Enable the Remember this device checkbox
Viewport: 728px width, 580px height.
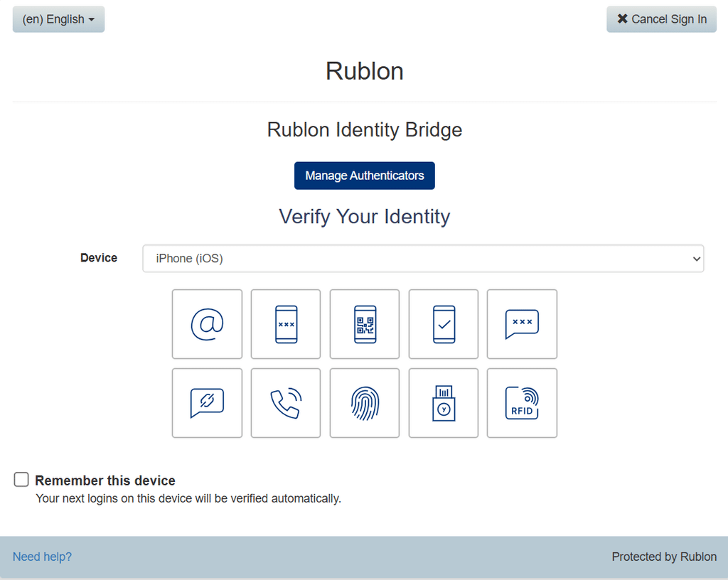coord(21,479)
